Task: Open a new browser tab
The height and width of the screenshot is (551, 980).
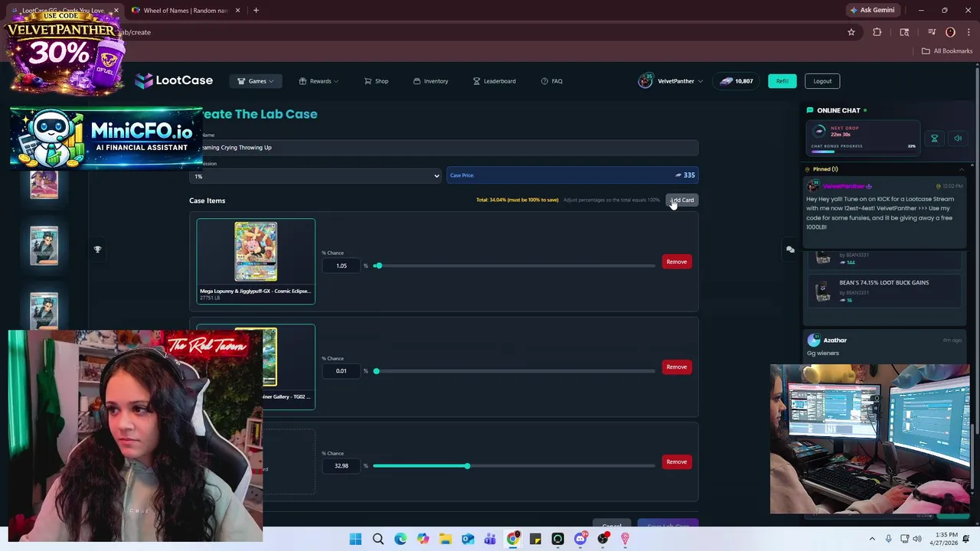Action: pos(256,11)
